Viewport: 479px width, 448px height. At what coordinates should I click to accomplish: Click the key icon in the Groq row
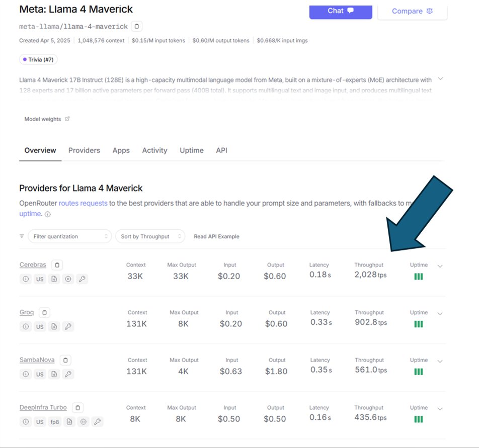pyautogui.click(x=68, y=326)
